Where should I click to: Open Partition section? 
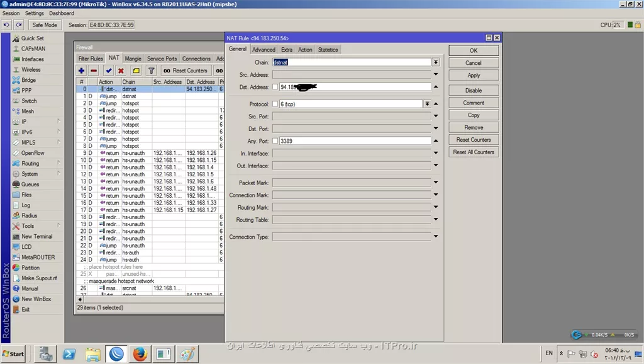tap(30, 268)
